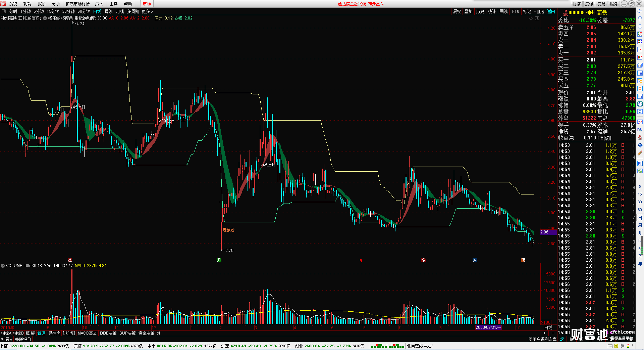Click the down arrow icon in right sidebar
644x350 pixels.
640,27
